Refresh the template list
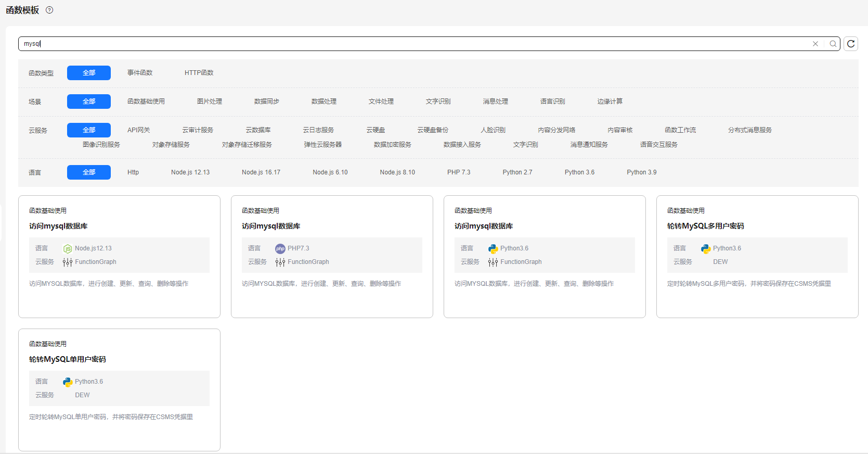This screenshot has width=868, height=454. (x=851, y=44)
